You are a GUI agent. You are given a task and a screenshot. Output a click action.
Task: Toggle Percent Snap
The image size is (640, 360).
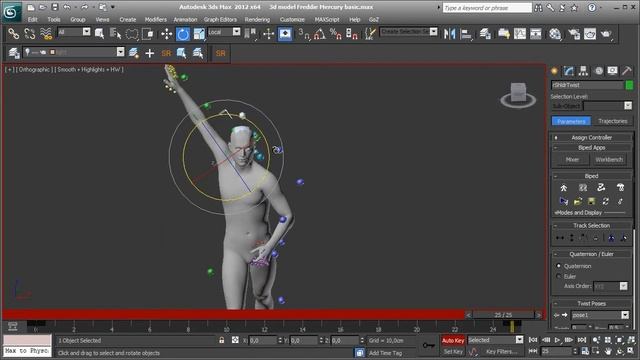[336, 33]
